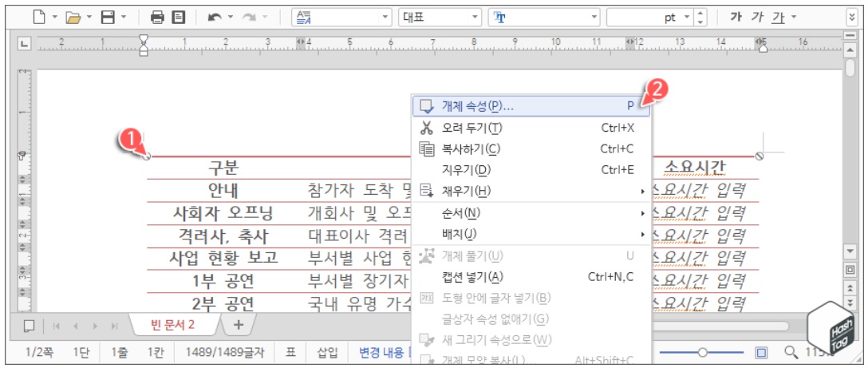Switch to the 빈 문서 2 tab
Viewport: 868px width, 368px height.
pyautogui.click(x=172, y=325)
